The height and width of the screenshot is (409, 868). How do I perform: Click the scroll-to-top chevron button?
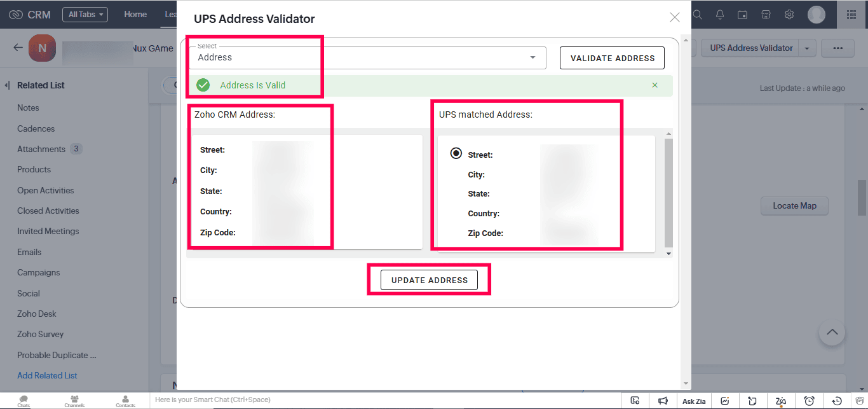click(832, 332)
